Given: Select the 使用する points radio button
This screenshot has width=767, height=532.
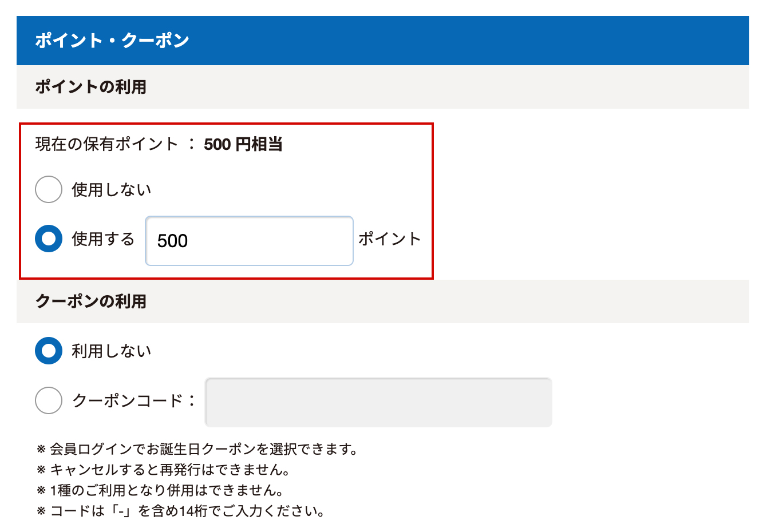Looking at the screenshot, I should [x=49, y=239].
